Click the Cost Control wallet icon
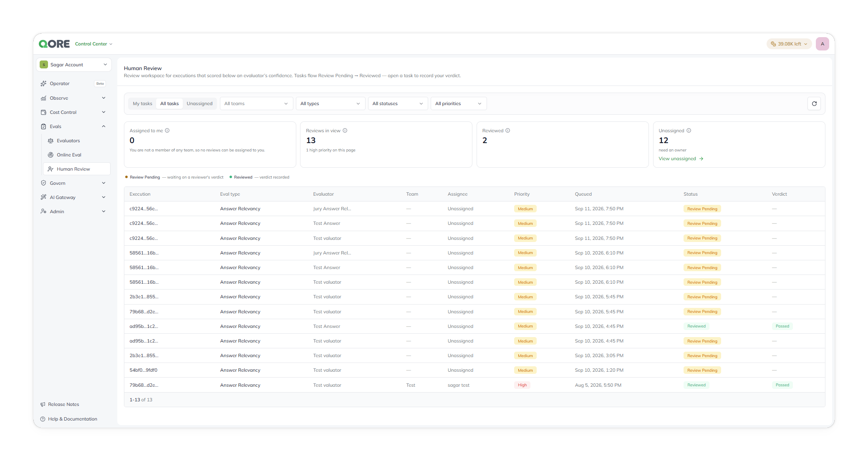The width and height of the screenshot is (868, 461). coord(43,112)
